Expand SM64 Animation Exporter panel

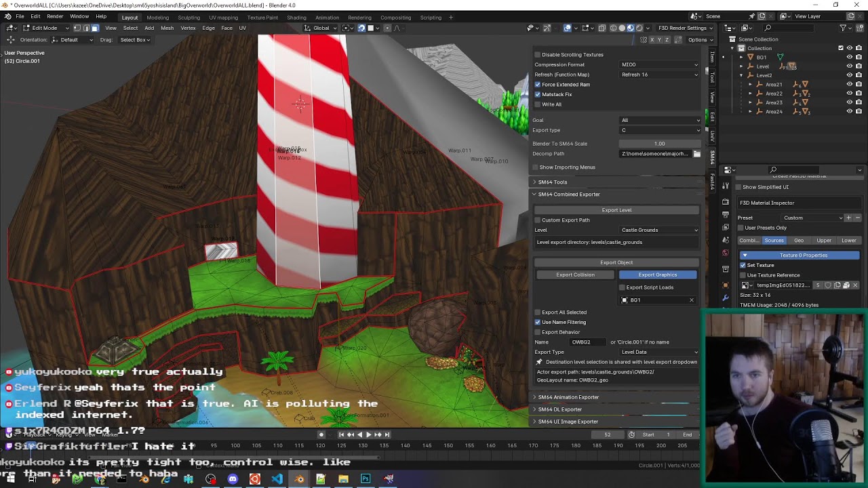pos(616,397)
